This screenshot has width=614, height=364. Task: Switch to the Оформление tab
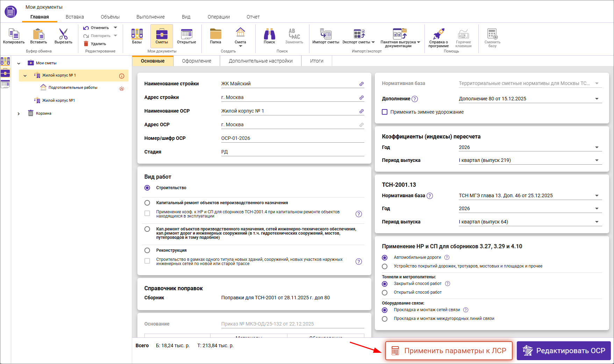pos(197,61)
